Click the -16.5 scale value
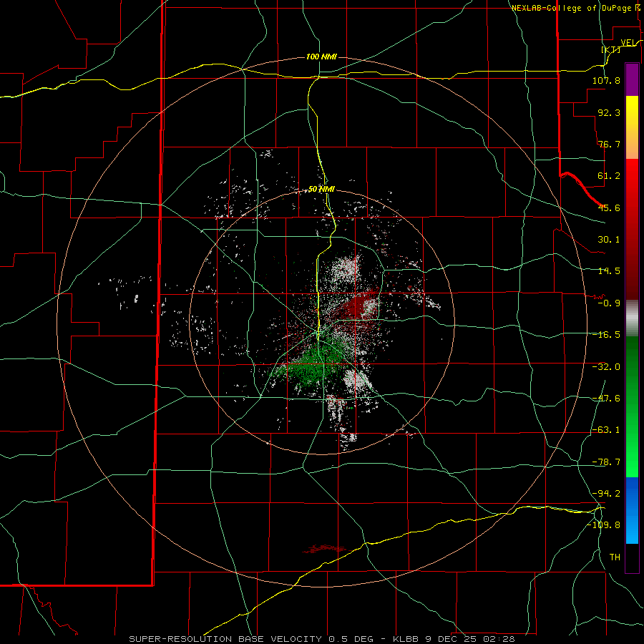This screenshot has width=644, height=644. (606, 335)
